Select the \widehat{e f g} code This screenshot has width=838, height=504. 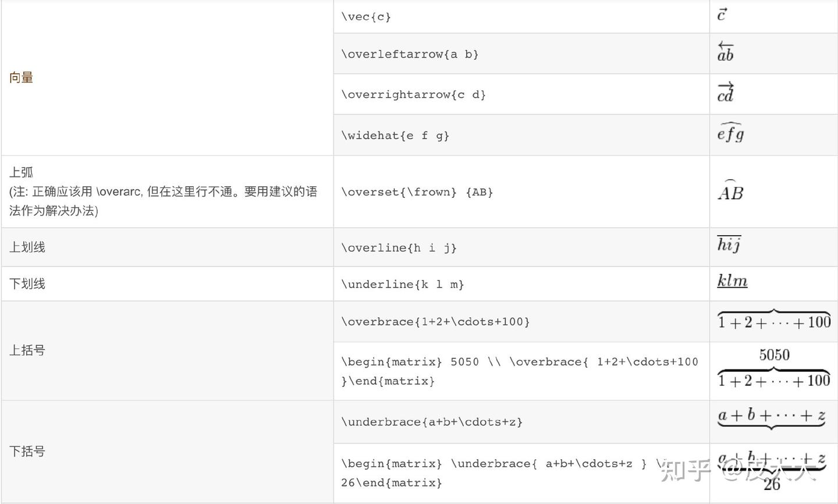(x=395, y=136)
